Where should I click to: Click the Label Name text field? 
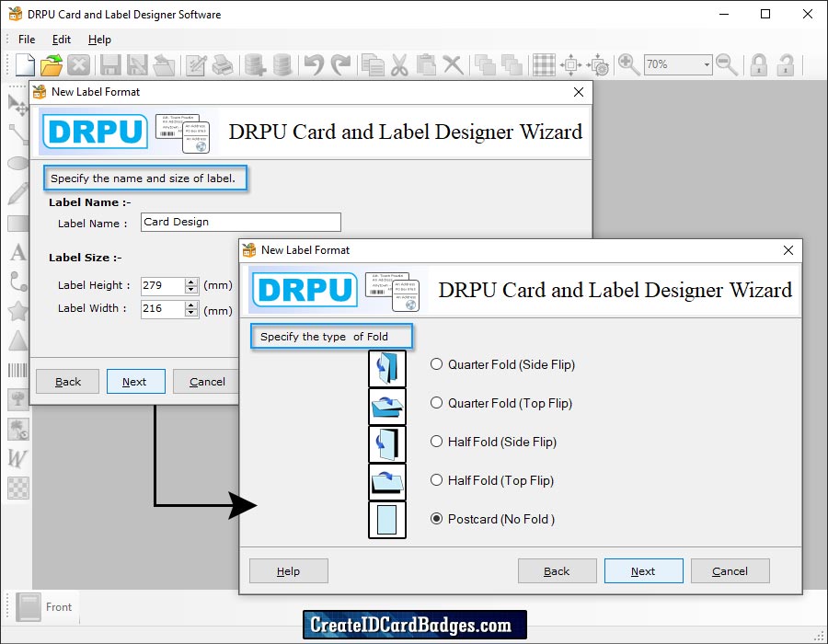coord(241,222)
